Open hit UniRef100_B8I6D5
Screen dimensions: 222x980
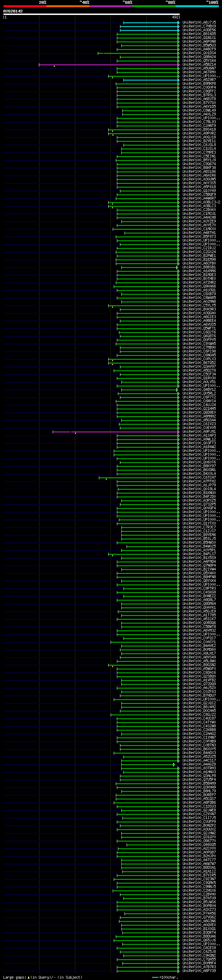pyautogui.click(x=199, y=34)
